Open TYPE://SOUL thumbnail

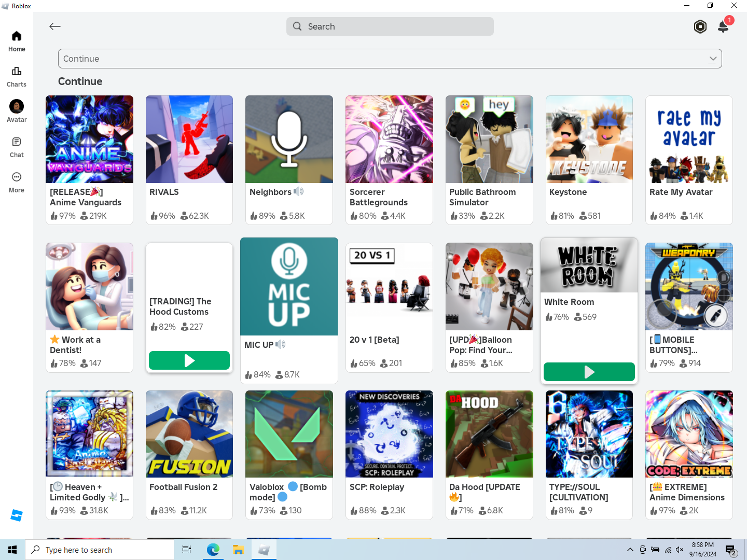(x=589, y=434)
